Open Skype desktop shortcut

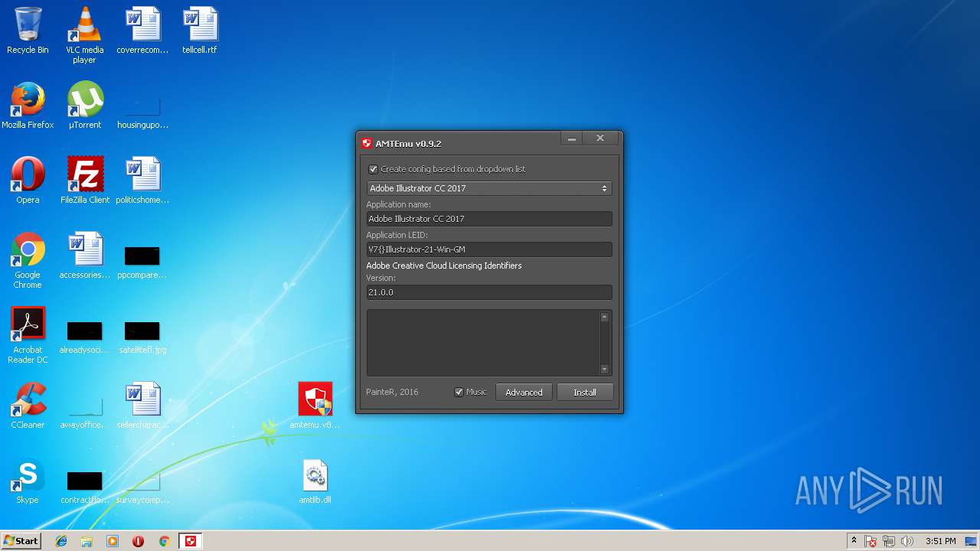point(28,481)
